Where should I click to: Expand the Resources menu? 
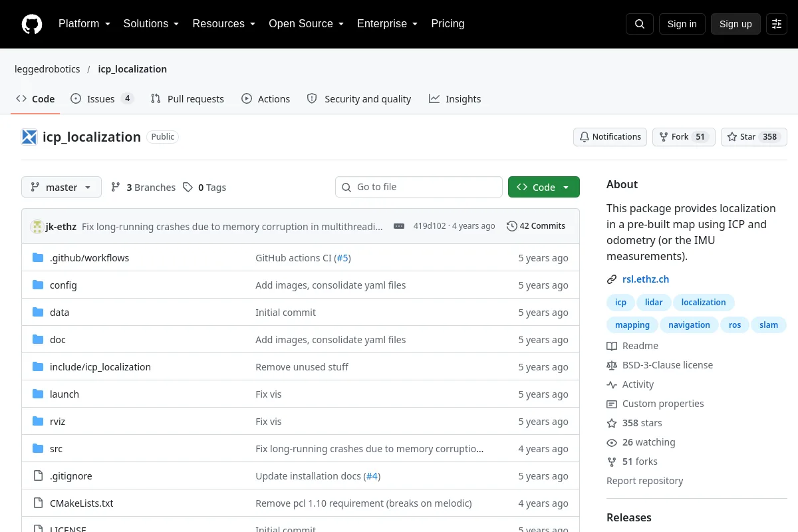click(x=224, y=24)
